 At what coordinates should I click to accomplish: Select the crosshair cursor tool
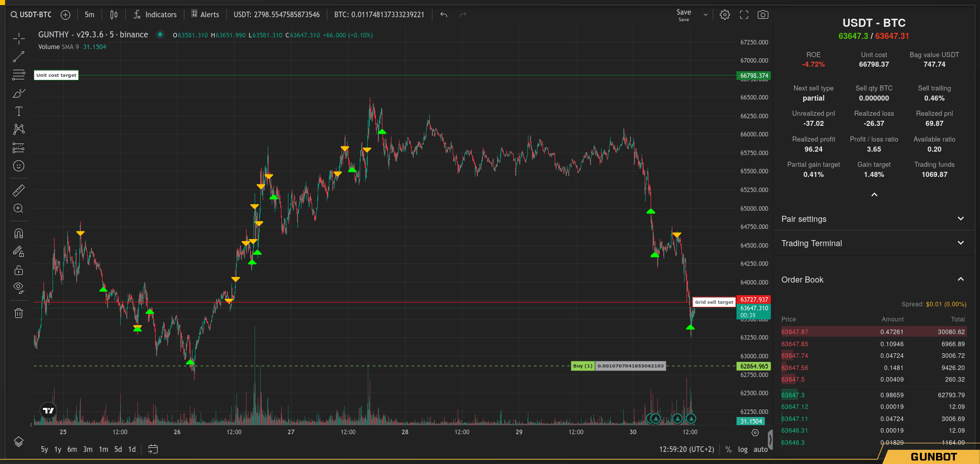[19, 38]
